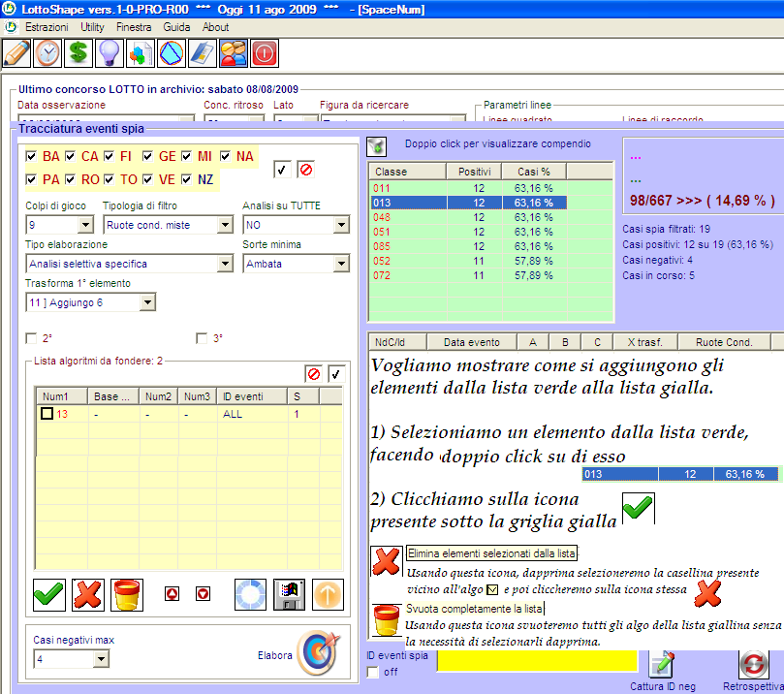
Task: Disable the NA wheel checkbox
Action: coord(226,156)
